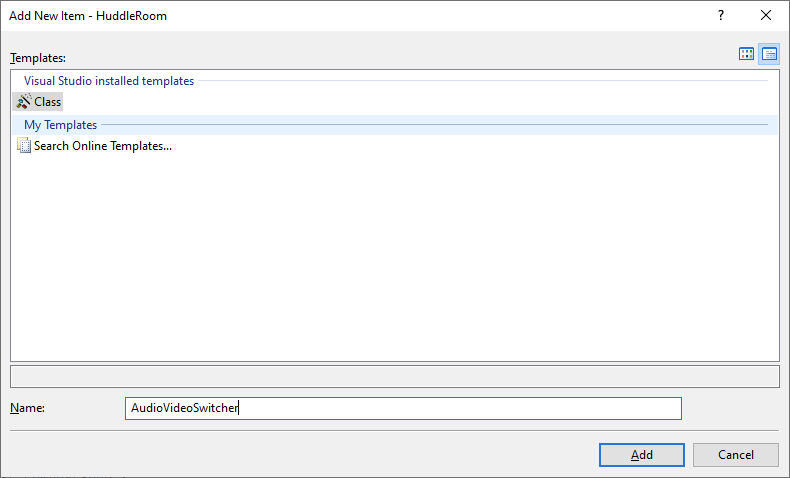Click the Search Online Templates icon
This screenshot has width=790, height=478.
pos(24,146)
